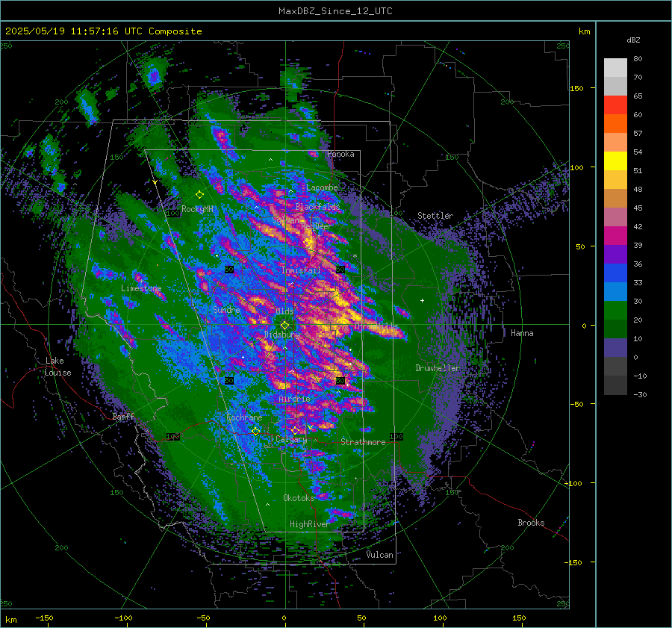Click the Okotoks label
The width and height of the screenshot is (672, 628).
pyautogui.click(x=299, y=497)
